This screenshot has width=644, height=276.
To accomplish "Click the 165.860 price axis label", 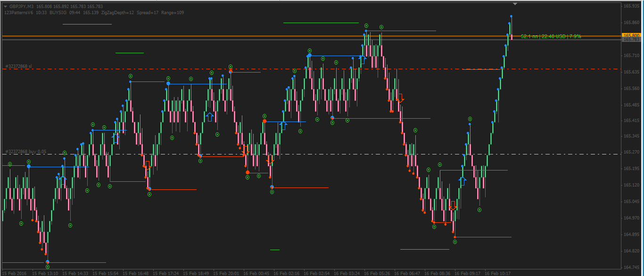I will click(x=631, y=23).
